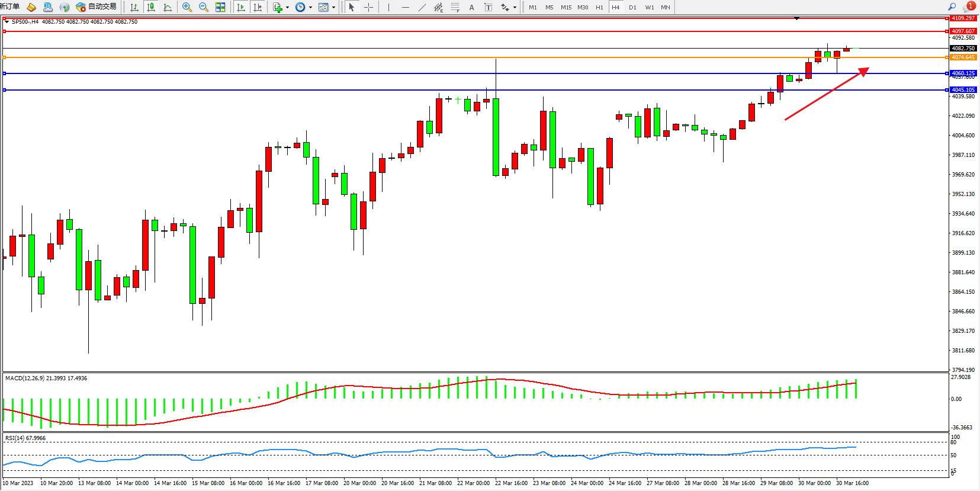Expand the indicators list dropdown arrow
This screenshot has width=980, height=491.
(287, 8)
